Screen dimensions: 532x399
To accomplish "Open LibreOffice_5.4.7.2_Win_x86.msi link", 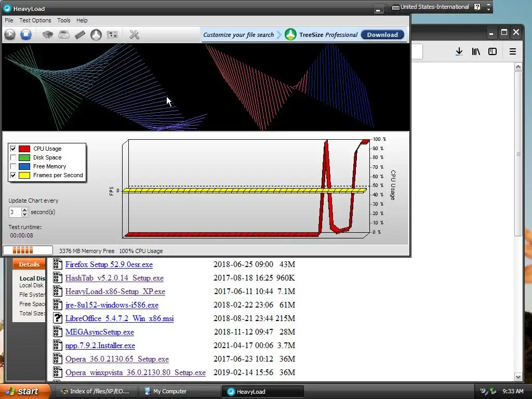I will (119, 318).
